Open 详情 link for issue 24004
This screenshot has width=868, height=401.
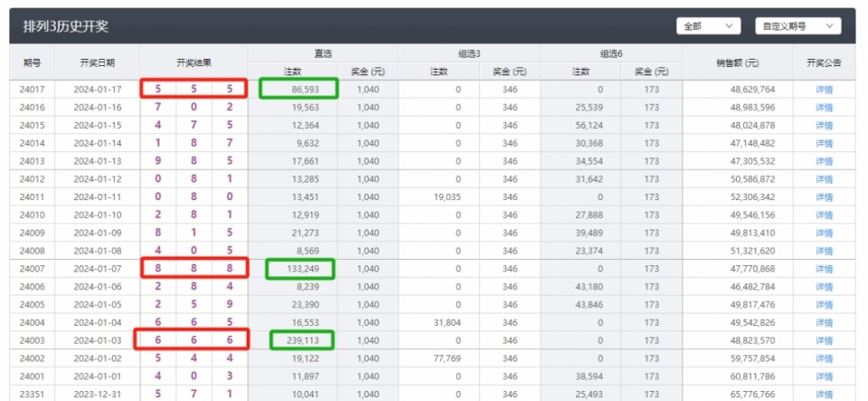click(824, 323)
